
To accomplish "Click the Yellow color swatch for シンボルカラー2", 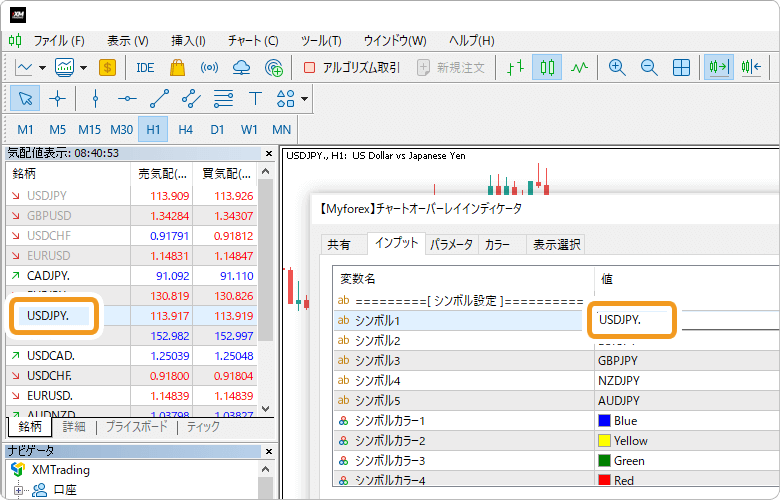I will tap(604, 441).
